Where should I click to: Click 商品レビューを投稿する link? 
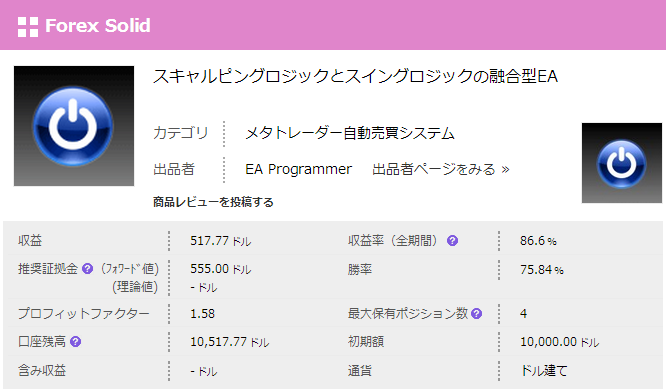coord(213,202)
